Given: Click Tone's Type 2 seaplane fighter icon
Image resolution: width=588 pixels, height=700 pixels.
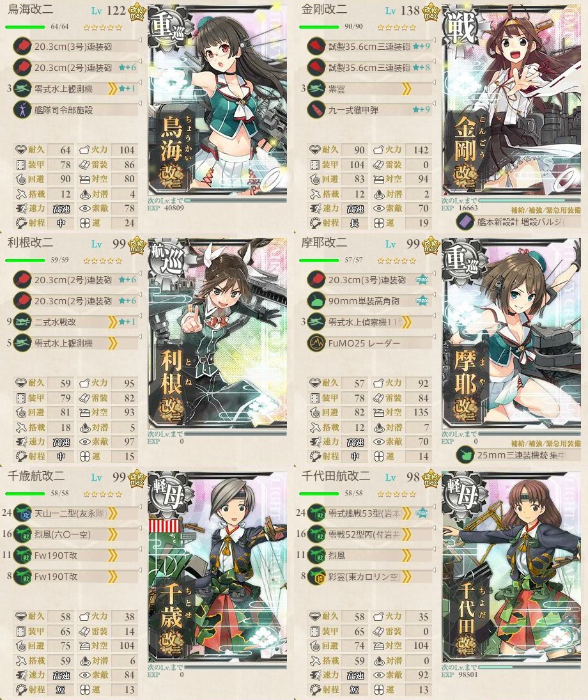Looking at the screenshot, I should [22, 322].
